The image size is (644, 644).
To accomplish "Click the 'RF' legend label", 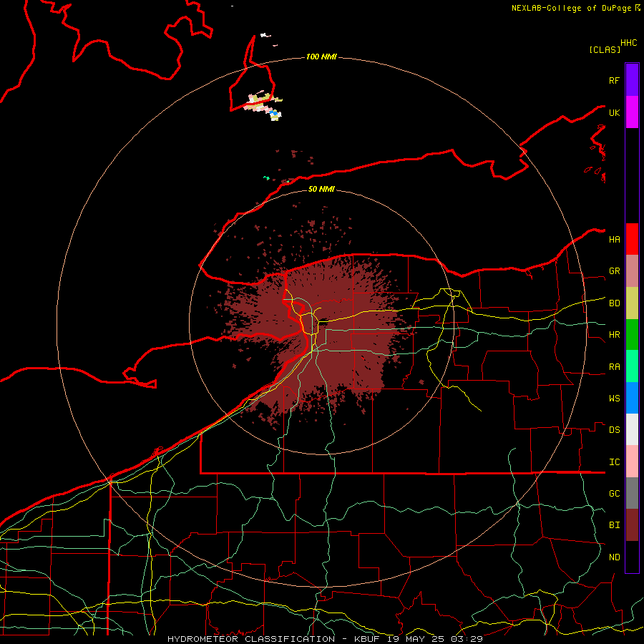I will [x=614, y=81].
